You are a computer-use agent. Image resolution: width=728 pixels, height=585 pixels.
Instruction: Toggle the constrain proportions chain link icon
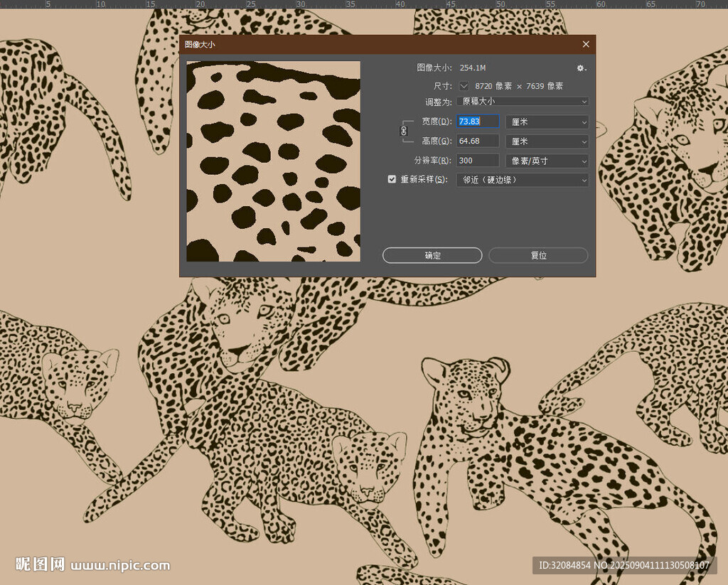pos(404,132)
